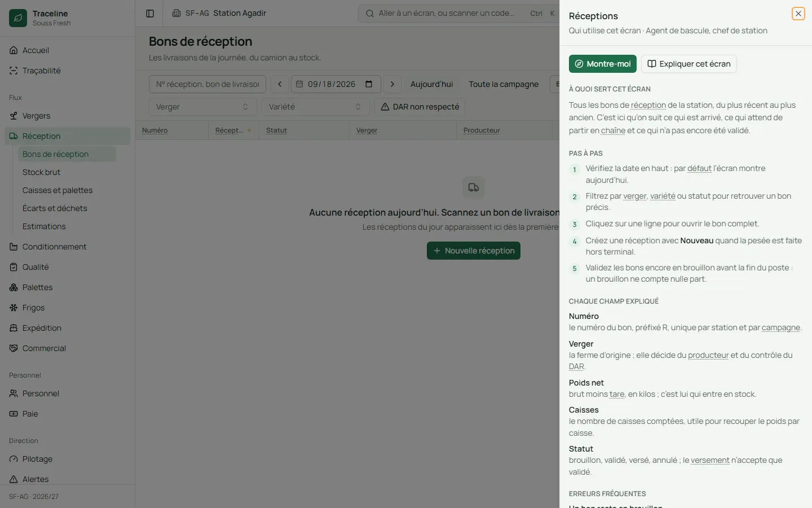Click the Frigos snowflake icon
This screenshot has height=508, width=812.
(x=14, y=308)
